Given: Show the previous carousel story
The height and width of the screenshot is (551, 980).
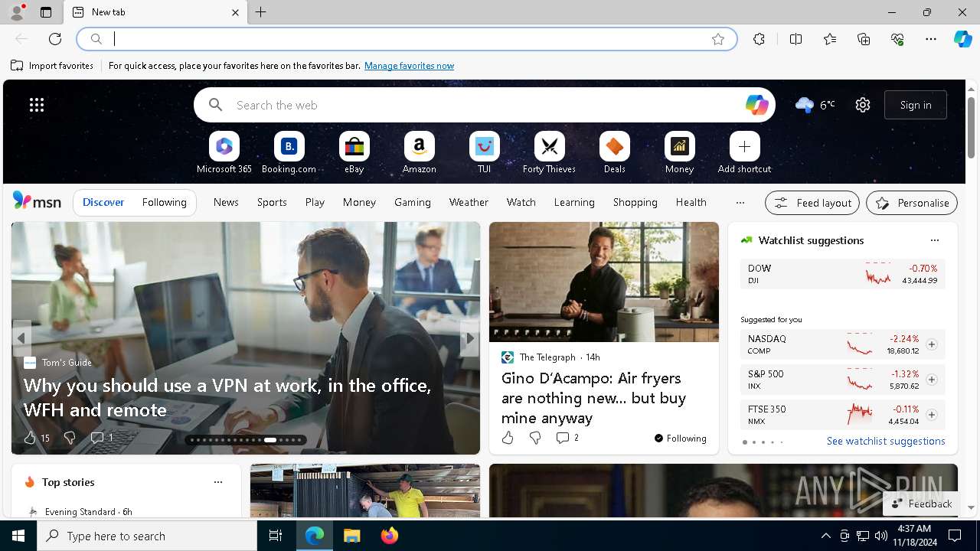Looking at the screenshot, I should [21, 337].
